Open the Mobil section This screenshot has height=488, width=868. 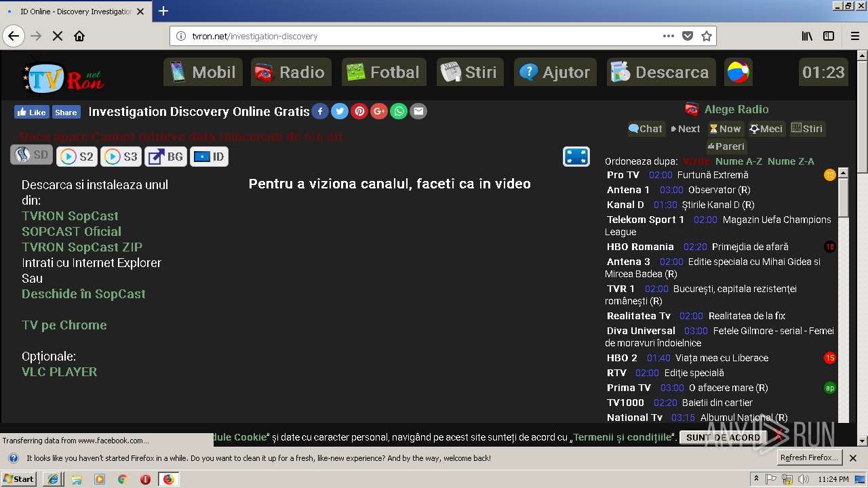(203, 72)
